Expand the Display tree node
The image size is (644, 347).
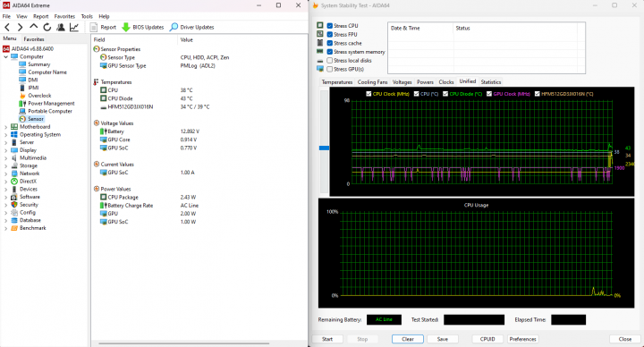point(5,151)
